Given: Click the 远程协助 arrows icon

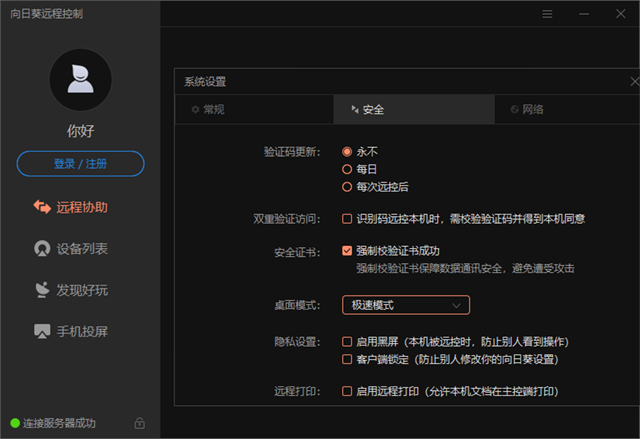Looking at the screenshot, I should pos(42,207).
